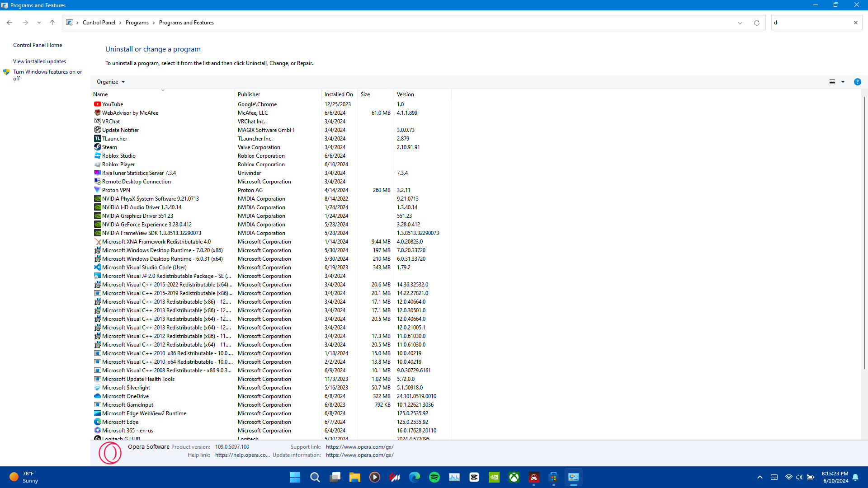Click the Steam program icon in list
This screenshot has height=488, width=868.
tap(97, 147)
